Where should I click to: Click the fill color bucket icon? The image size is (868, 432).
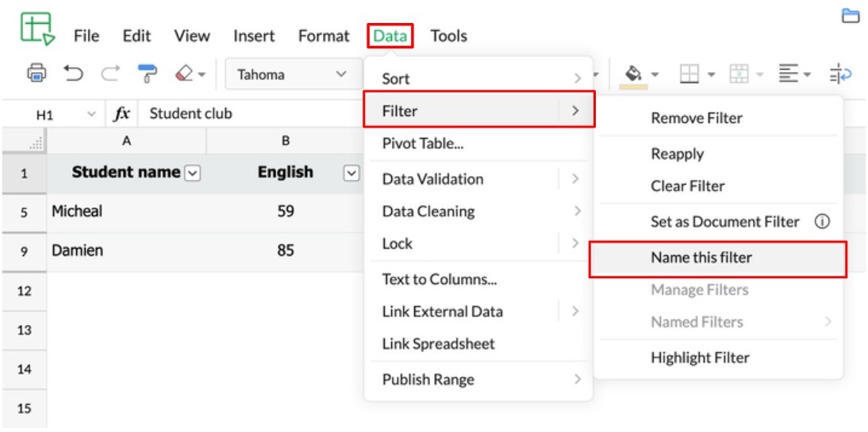point(633,75)
